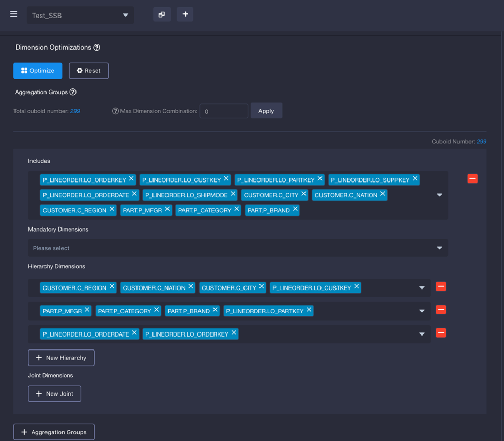Screen dimensions: 504x441
Task: Click help icon next to Max Dimension Combination
Action: 115,111
